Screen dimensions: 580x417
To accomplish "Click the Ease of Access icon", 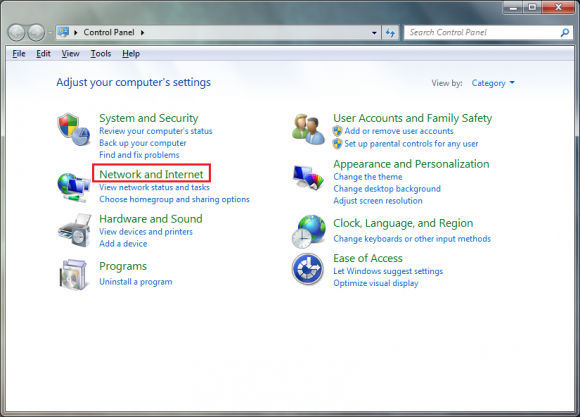I will [308, 269].
